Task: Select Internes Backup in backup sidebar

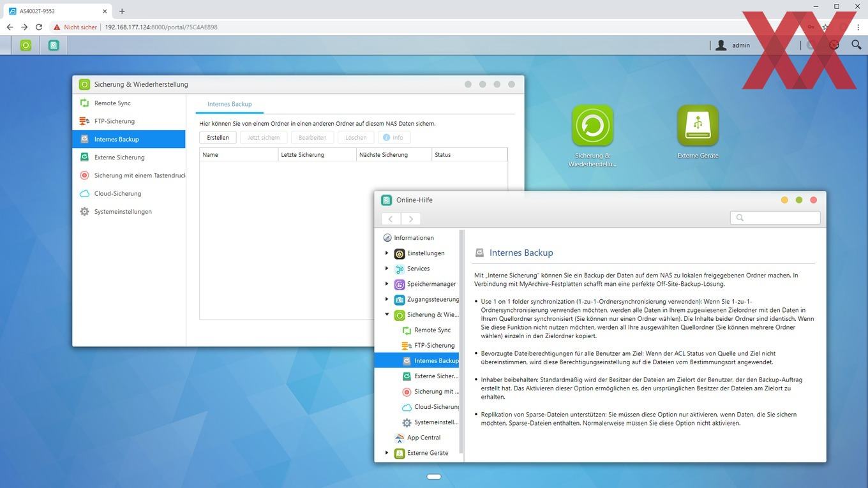Action: click(x=129, y=139)
